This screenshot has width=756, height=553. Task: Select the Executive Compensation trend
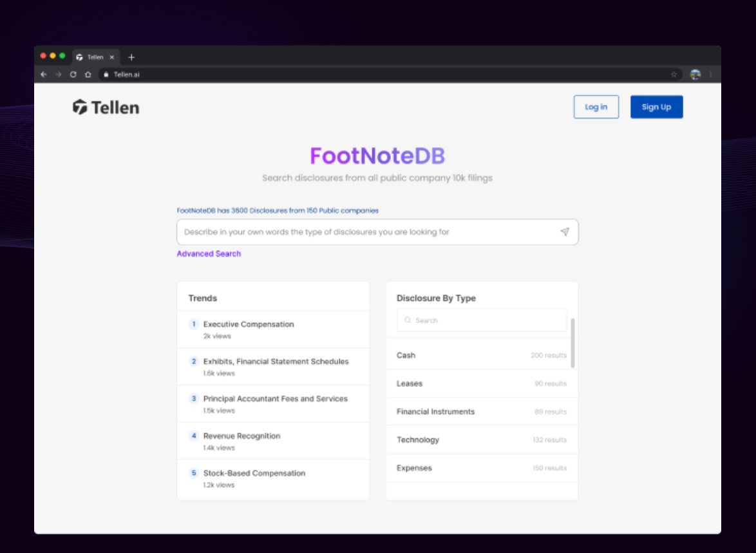249,324
